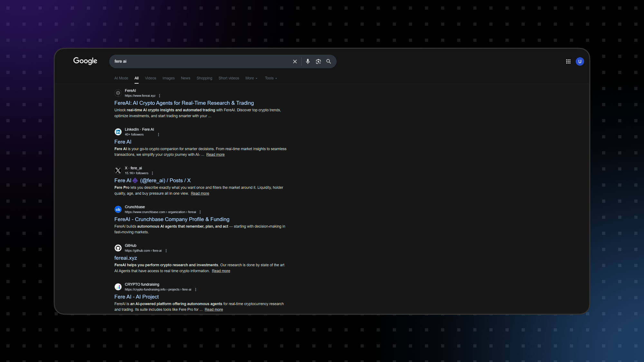This screenshot has width=644, height=362.
Task: Open the user account avatar
Action: [580, 61]
